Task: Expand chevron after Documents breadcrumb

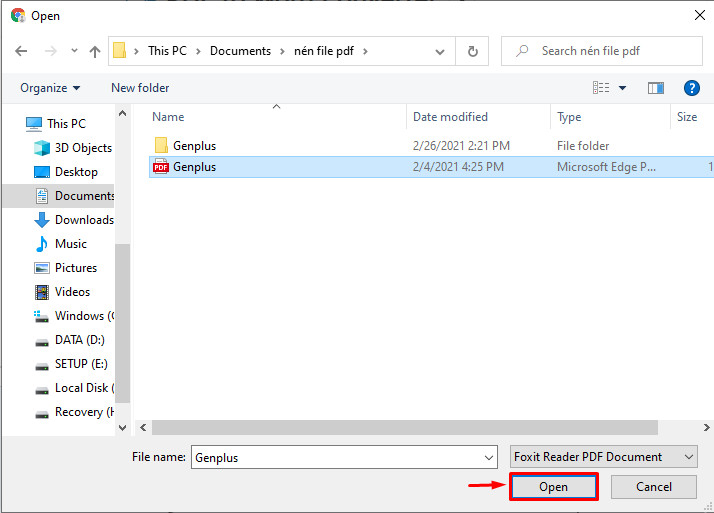Action: 282,51
